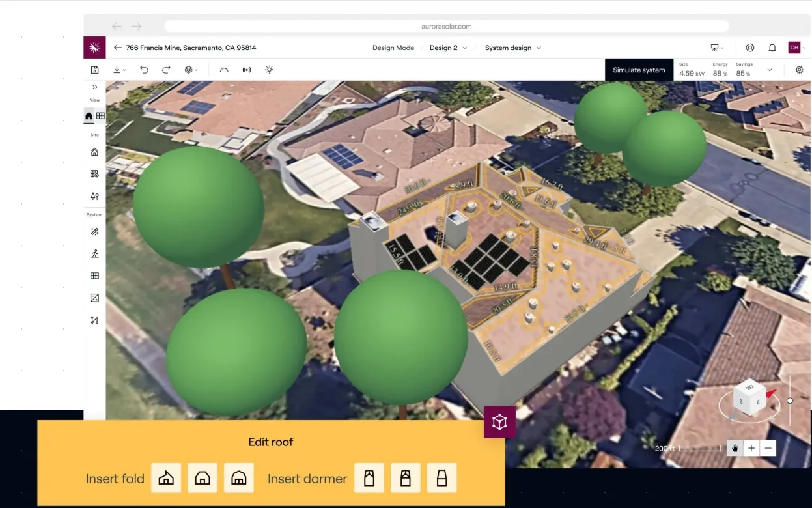The image size is (812, 508).
Task: Click the vertical tilt slider handle
Action: pos(790,401)
